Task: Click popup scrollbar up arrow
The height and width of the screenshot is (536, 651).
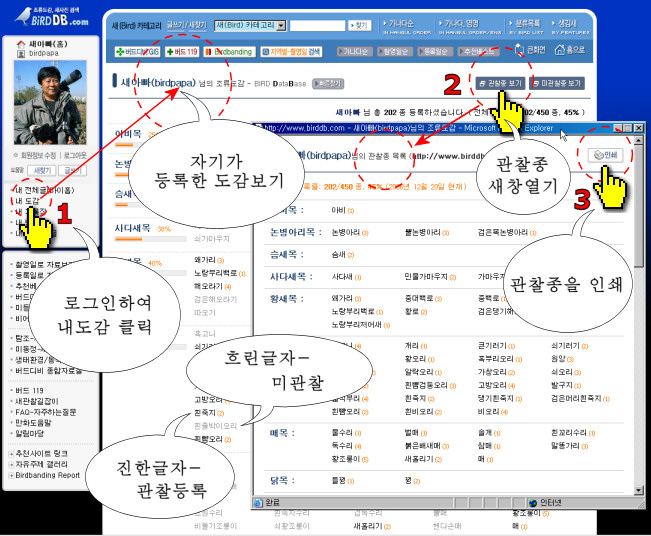Action: tap(639, 141)
